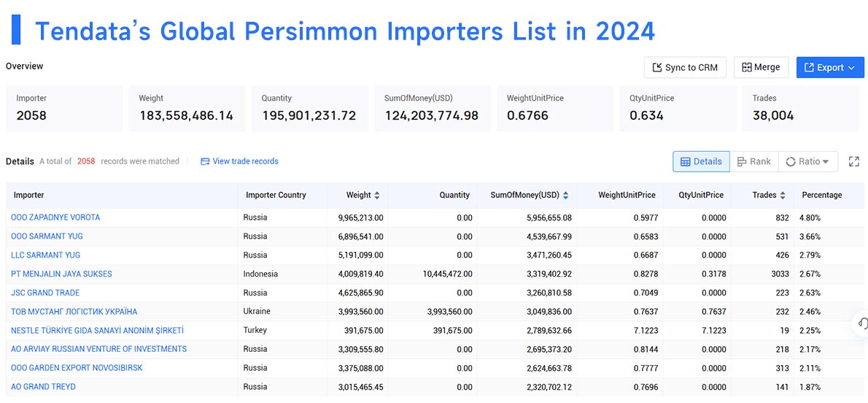Select the Trades 38,004 overview card
The image size is (868, 403).
(x=800, y=109)
